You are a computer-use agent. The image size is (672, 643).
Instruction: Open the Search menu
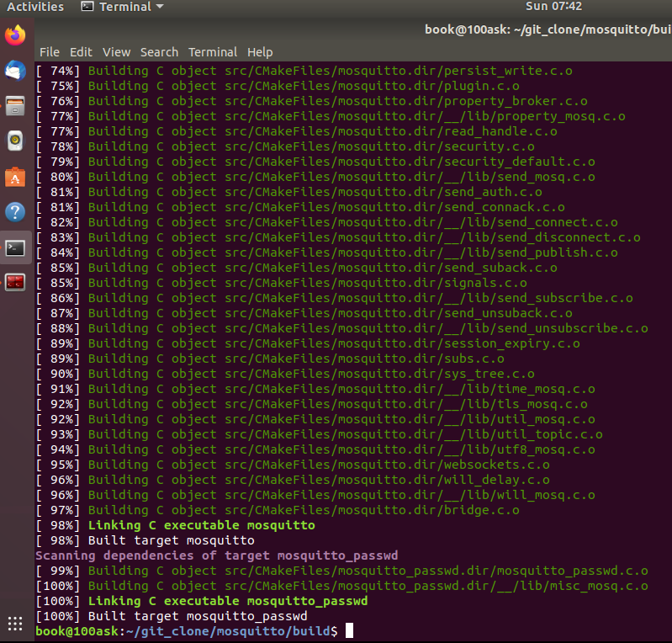tap(159, 52)
